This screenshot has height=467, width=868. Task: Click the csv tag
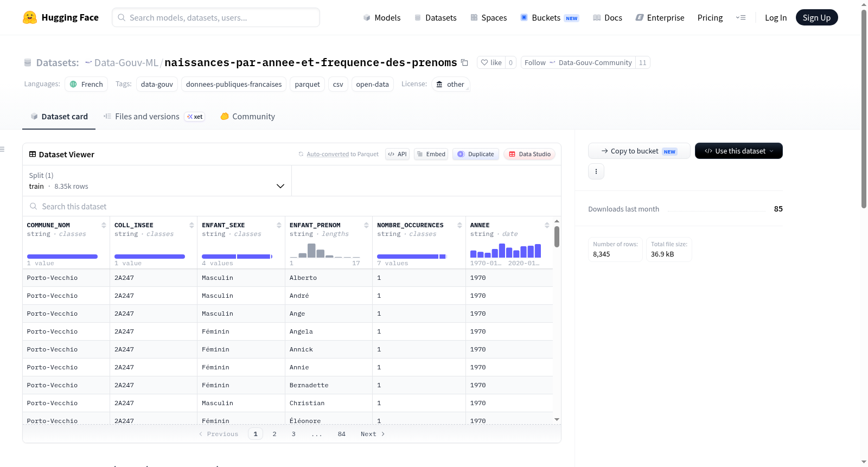point(338,84)
